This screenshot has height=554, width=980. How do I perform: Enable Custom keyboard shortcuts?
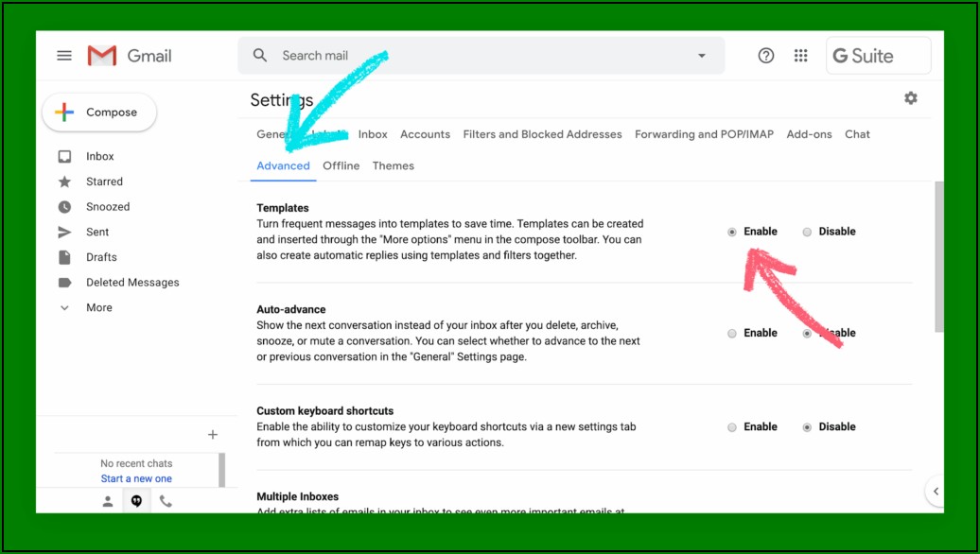point(732,427)
